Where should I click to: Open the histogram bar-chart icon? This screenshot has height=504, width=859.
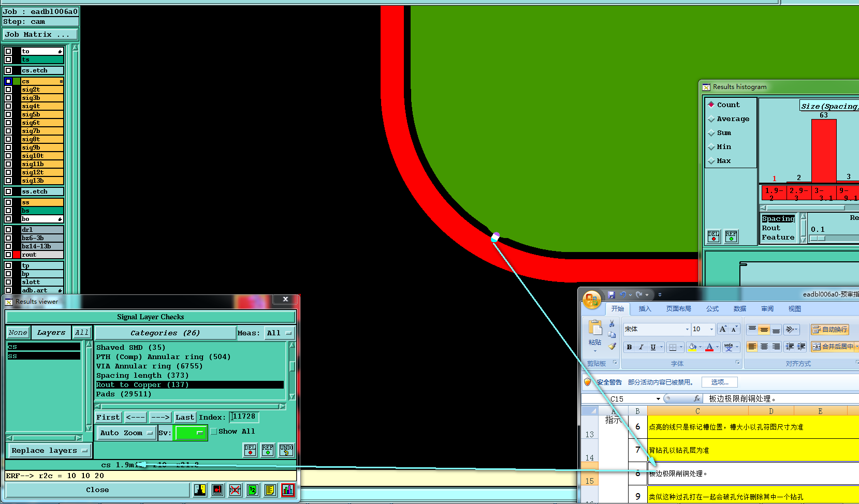[x=288, y=490]
